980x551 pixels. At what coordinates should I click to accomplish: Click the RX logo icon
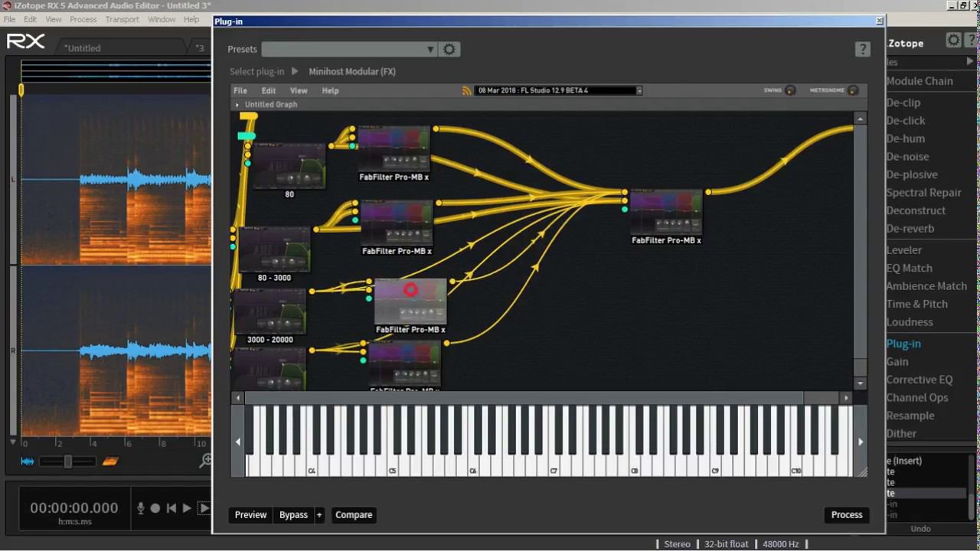pos(26,41)
